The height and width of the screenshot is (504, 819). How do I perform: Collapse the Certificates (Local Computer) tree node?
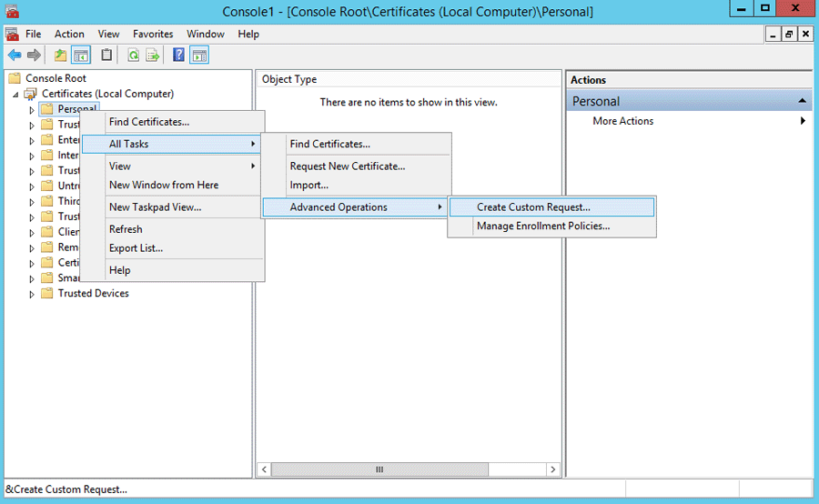[x=15, y=95]
